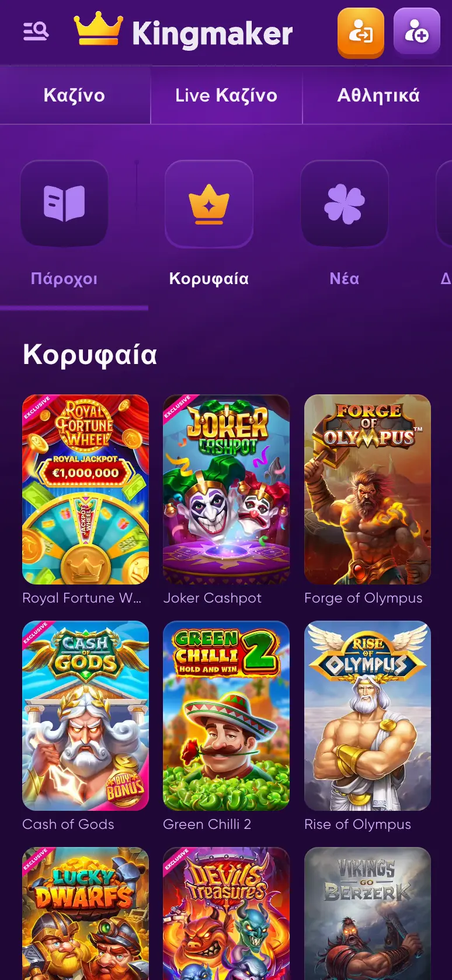Open the search menu icon

[x=36, y=32]
